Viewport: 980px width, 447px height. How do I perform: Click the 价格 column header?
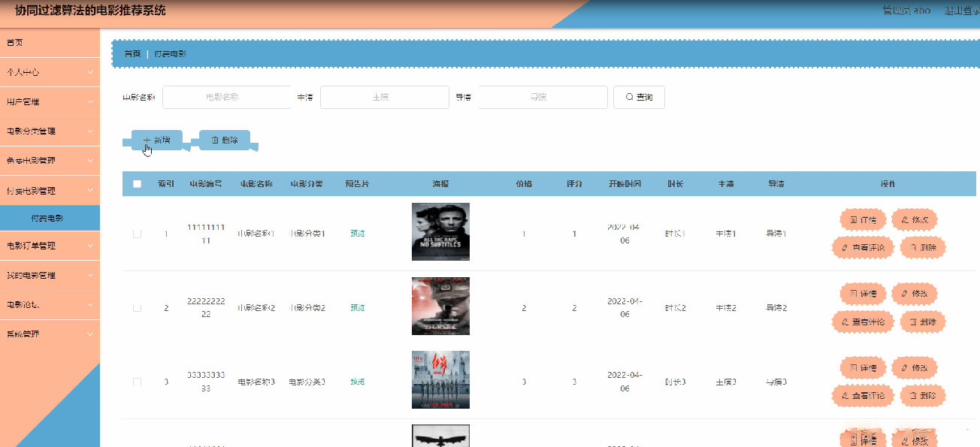[x=524, y=184]
